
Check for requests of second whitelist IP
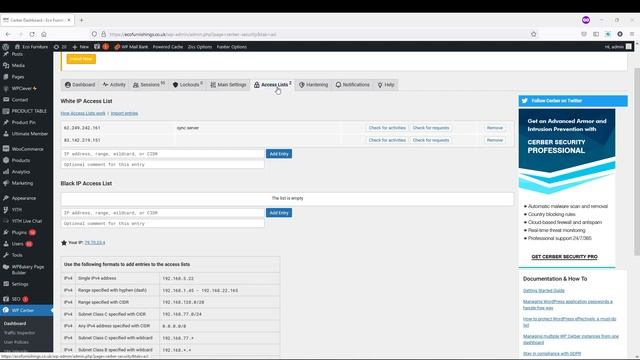click(431, 140)
